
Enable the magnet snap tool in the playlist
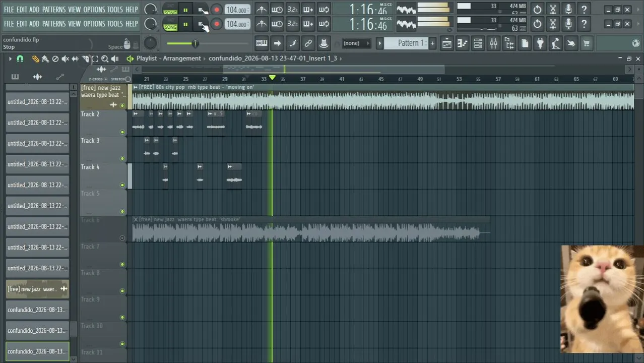(20, 58)
